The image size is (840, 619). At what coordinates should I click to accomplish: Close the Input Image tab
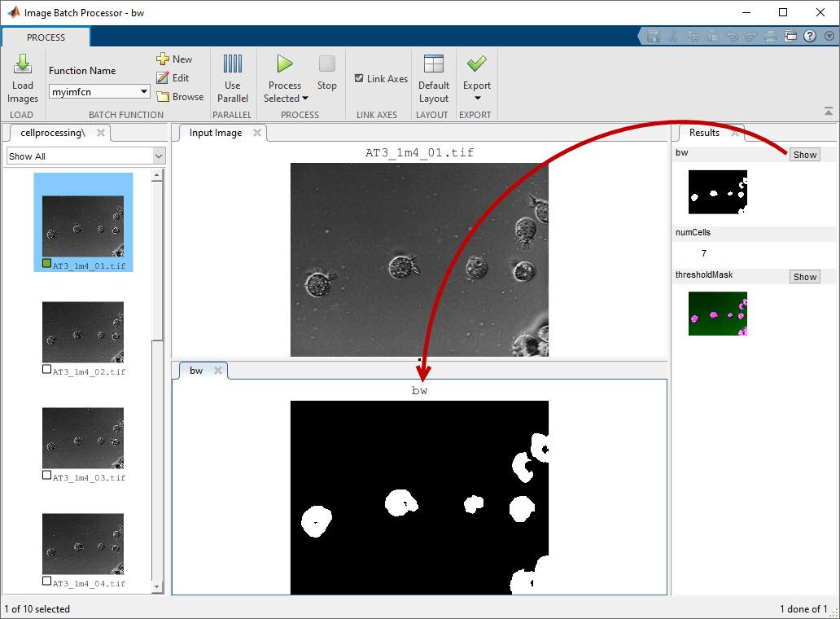(x=257, y=133)
